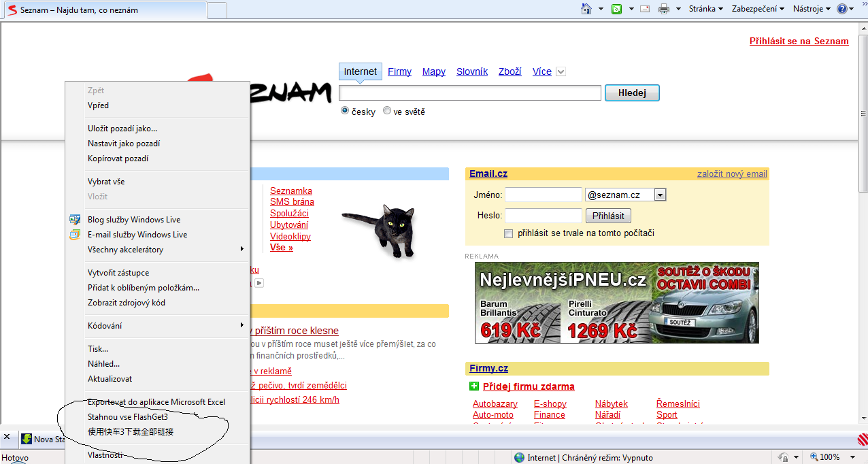The image size is (868, 464).
Task: Check 'přihlásit se trvale na tomto počítači'
Action: click(508, 233)
